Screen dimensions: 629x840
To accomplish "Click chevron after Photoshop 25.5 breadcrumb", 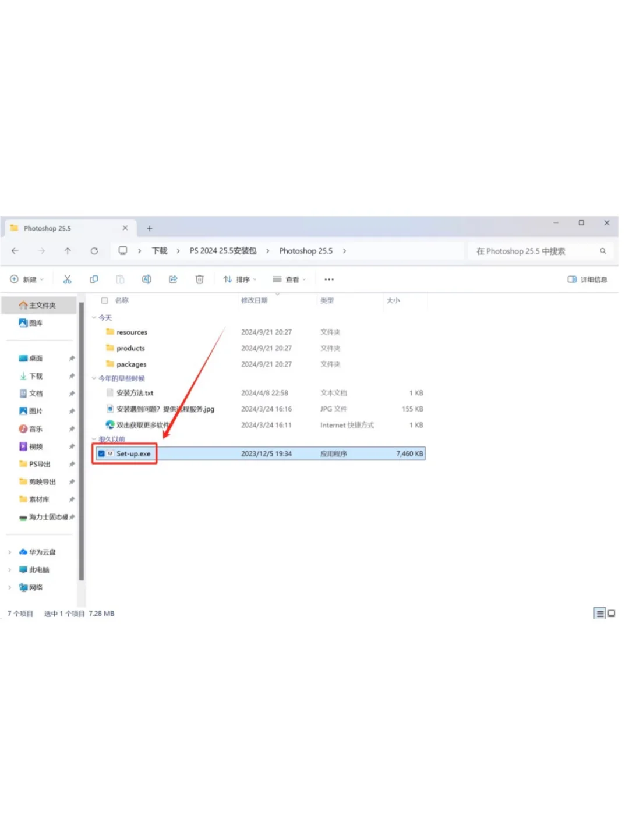I will [344, 251].
